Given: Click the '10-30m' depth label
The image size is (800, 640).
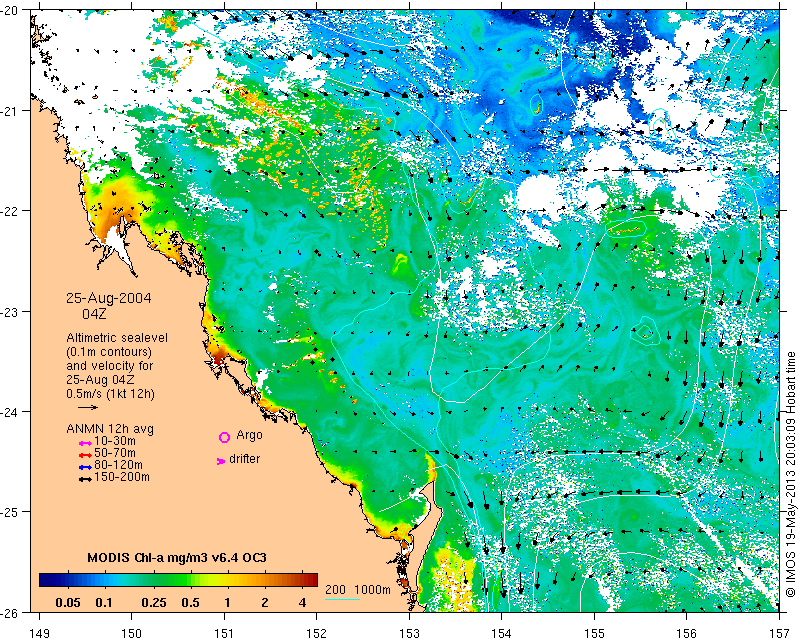Looking at the screenshot, I should pyautogui.click(x=115, y=441).
